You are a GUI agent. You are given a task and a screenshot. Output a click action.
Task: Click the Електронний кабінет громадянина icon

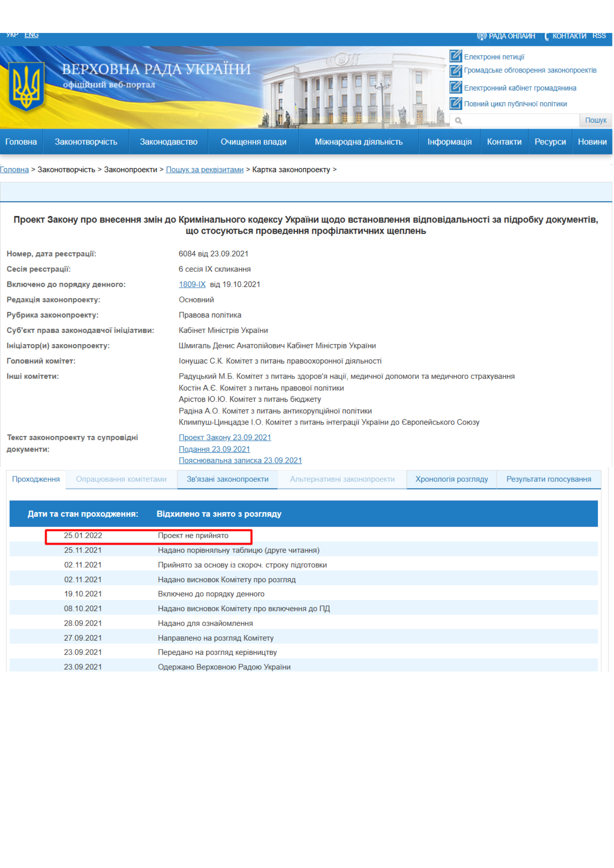[456, 87]
